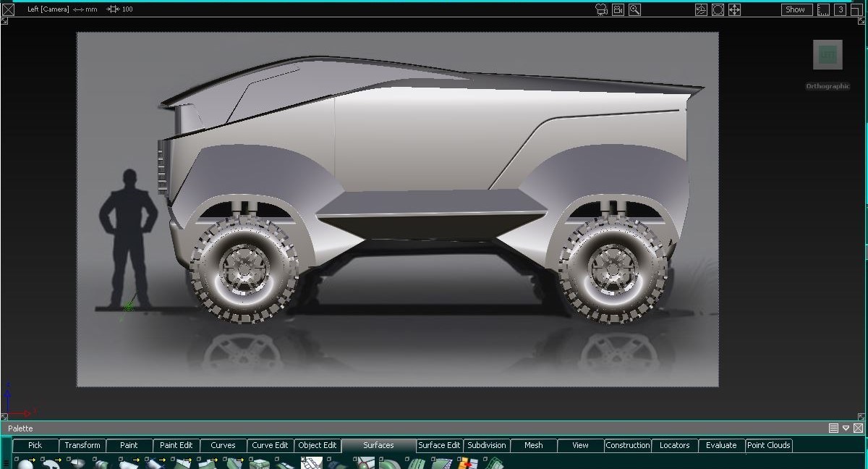This screenshot has height=469, width=868.
Task: Switch to the Curves palette tab
Action: (x=223, y=445)
